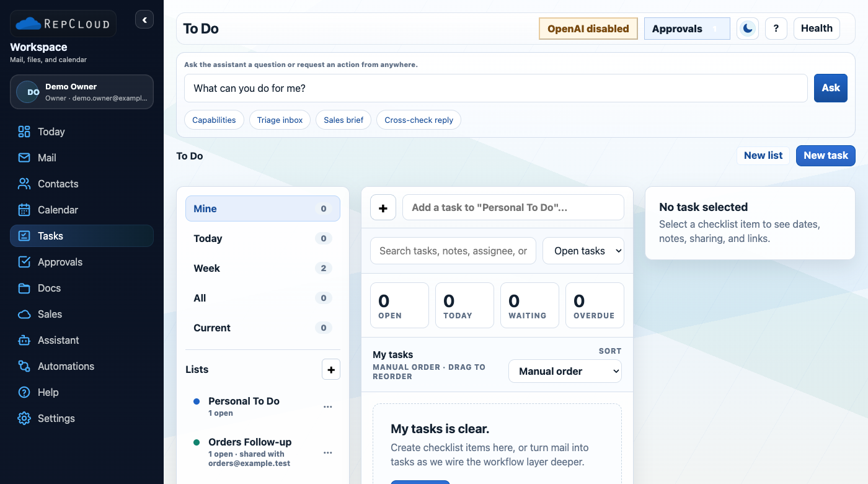Click the Ask button

coord(831,88)
